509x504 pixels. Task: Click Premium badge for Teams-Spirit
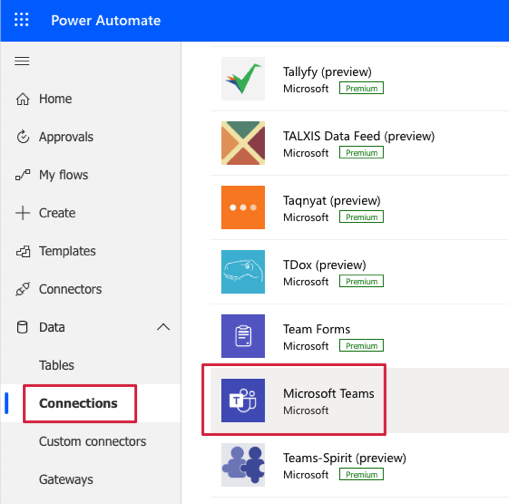coord(361,474)
